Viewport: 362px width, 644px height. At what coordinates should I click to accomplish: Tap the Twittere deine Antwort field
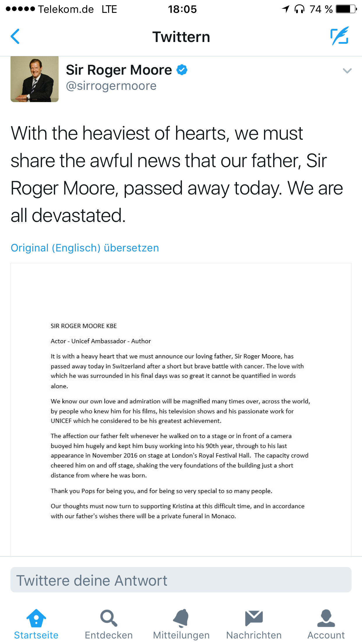(181, 580)
